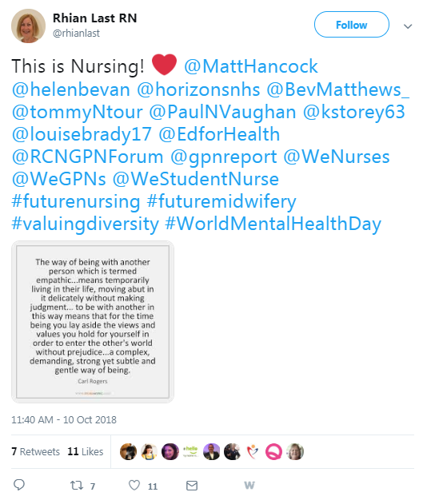This screenshot has height=504, width=423.
Task: Open the @WeStudentNurse mention
Action: click(196, 179)
